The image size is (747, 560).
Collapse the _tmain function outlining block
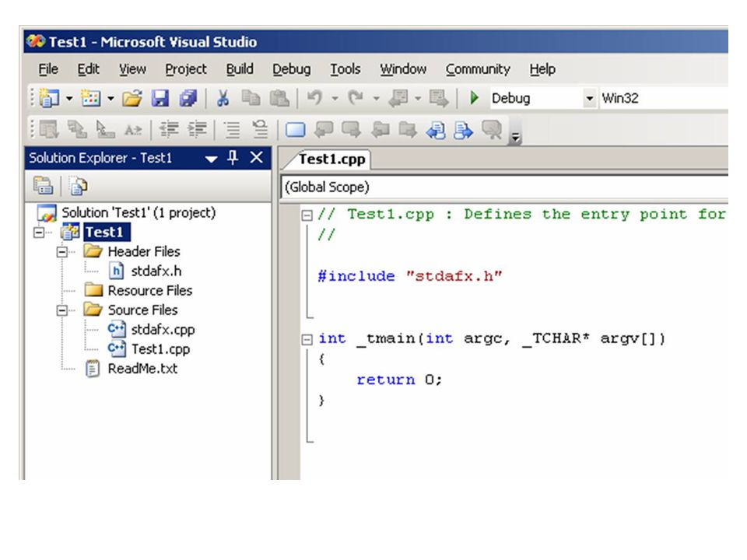pos(307,340)
